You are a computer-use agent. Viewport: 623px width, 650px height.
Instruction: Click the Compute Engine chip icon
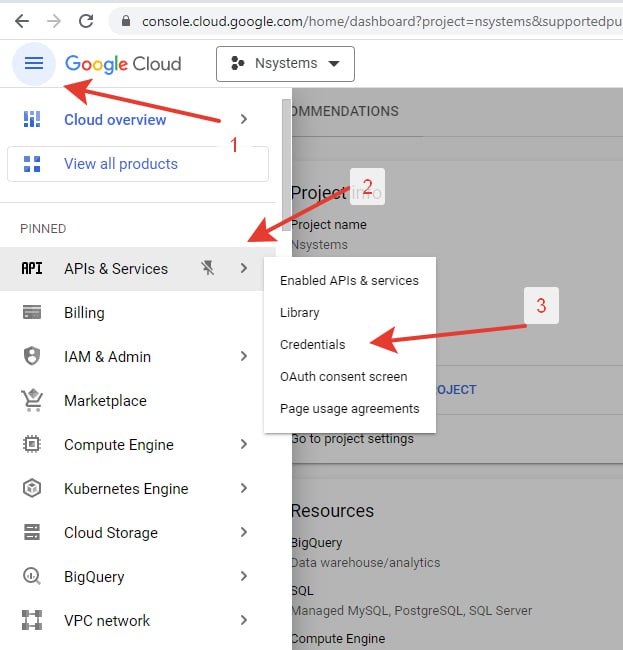coord(32,444)
